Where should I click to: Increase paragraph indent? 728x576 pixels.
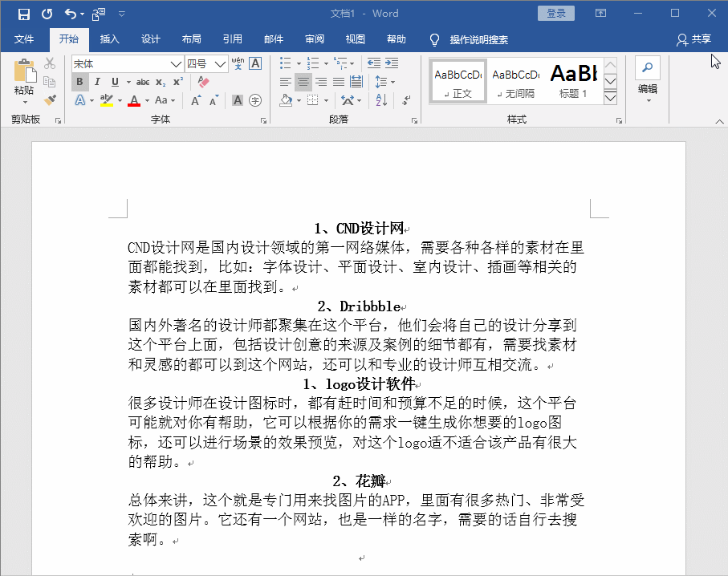392,63
